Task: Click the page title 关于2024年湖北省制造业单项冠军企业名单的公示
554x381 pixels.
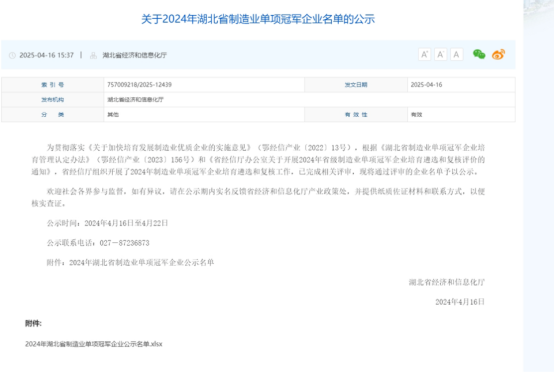Action: 258,19
